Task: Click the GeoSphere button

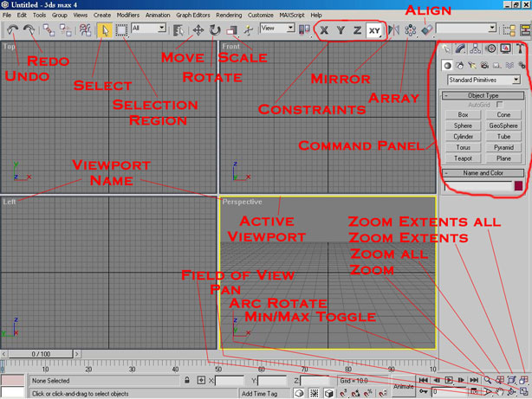Action: pos(503,125)
